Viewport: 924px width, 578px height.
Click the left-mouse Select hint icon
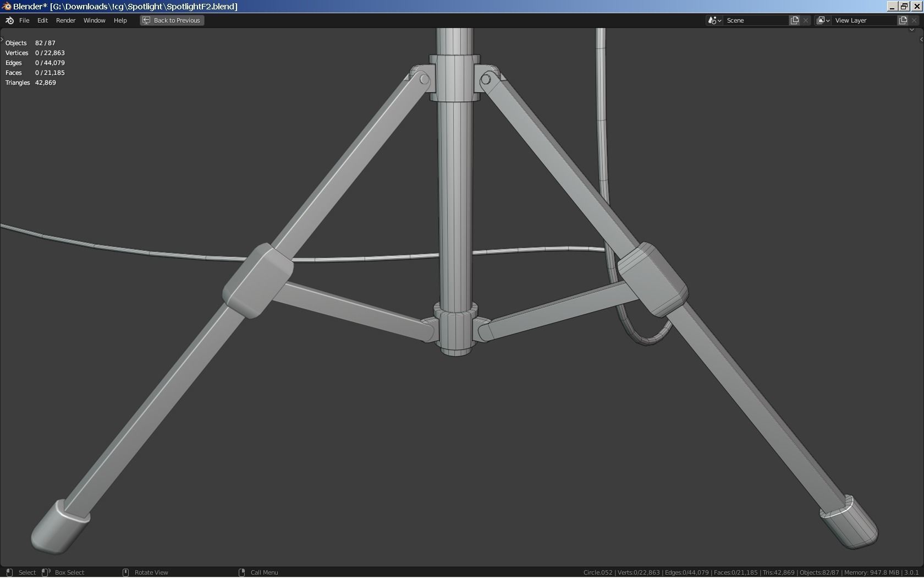tap(9, 572)
